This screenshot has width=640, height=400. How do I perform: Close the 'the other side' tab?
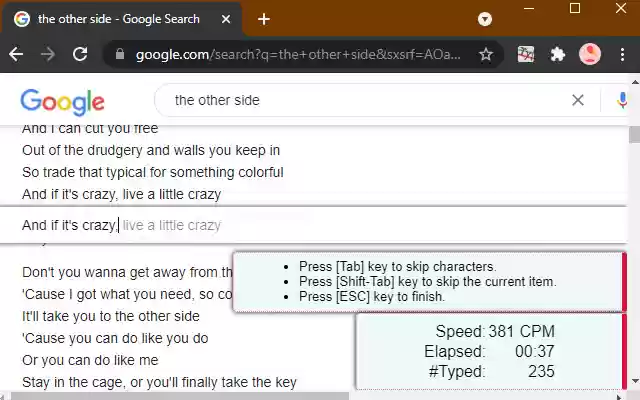[226, 19]
